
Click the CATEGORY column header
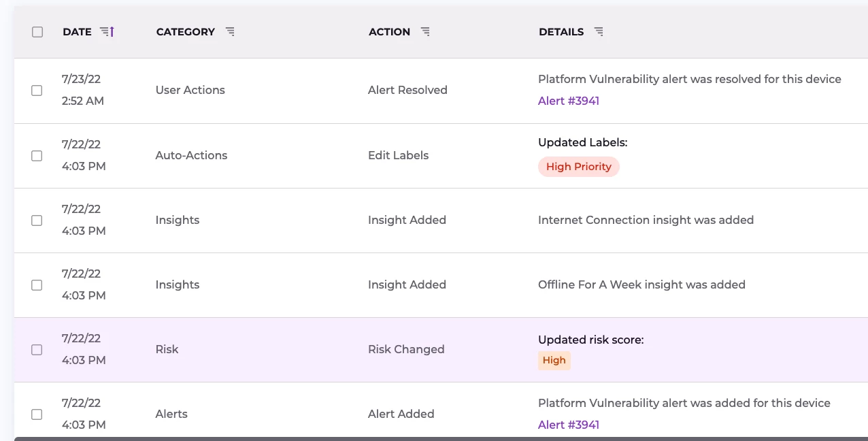click(x=185, y=32)
